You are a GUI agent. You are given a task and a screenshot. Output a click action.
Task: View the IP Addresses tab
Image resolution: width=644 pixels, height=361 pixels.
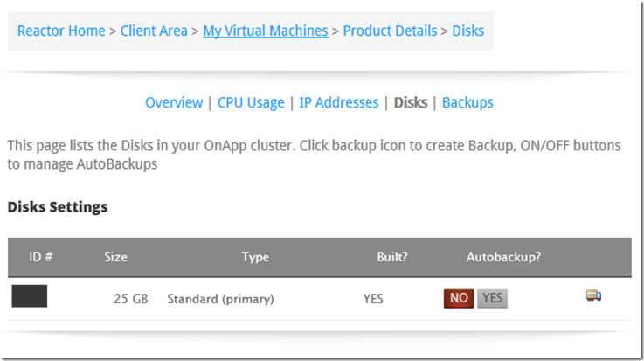[x=338, y=102]
